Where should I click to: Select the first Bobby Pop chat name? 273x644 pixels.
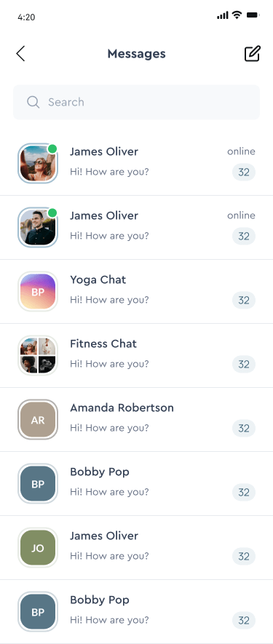pos(100,472)
